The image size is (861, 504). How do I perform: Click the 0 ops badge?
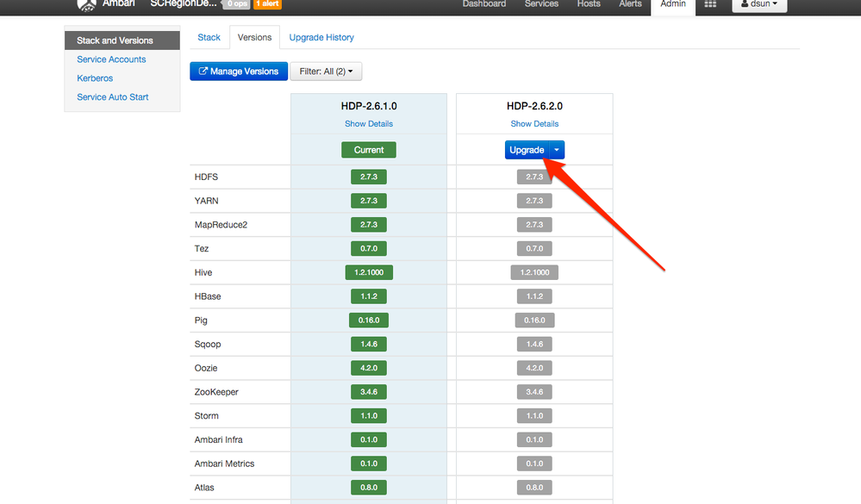[237, 3]
